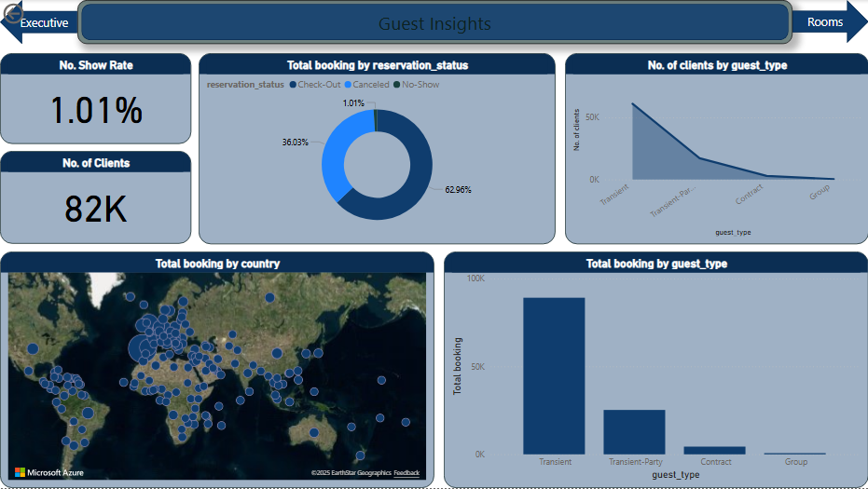Click the Group label on bar chart axis

coord(795,462)
